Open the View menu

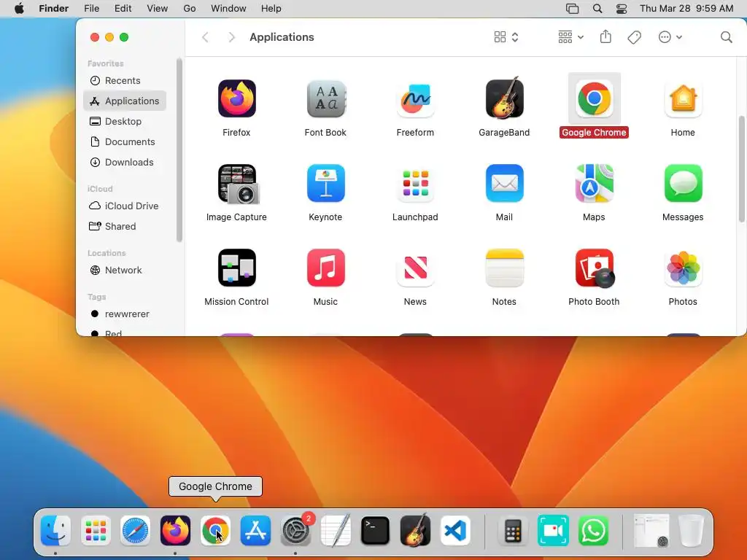[158, 9]
